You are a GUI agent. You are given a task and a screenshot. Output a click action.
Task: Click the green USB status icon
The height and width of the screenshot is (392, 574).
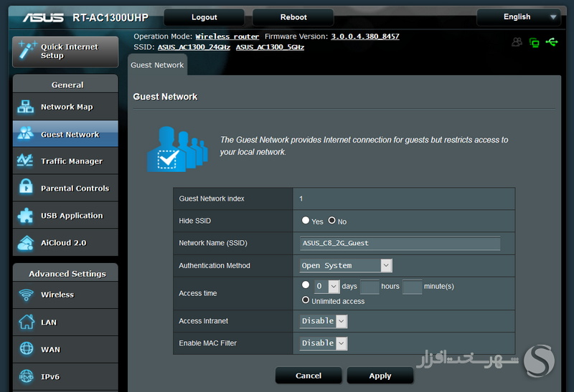coord(552,42)
